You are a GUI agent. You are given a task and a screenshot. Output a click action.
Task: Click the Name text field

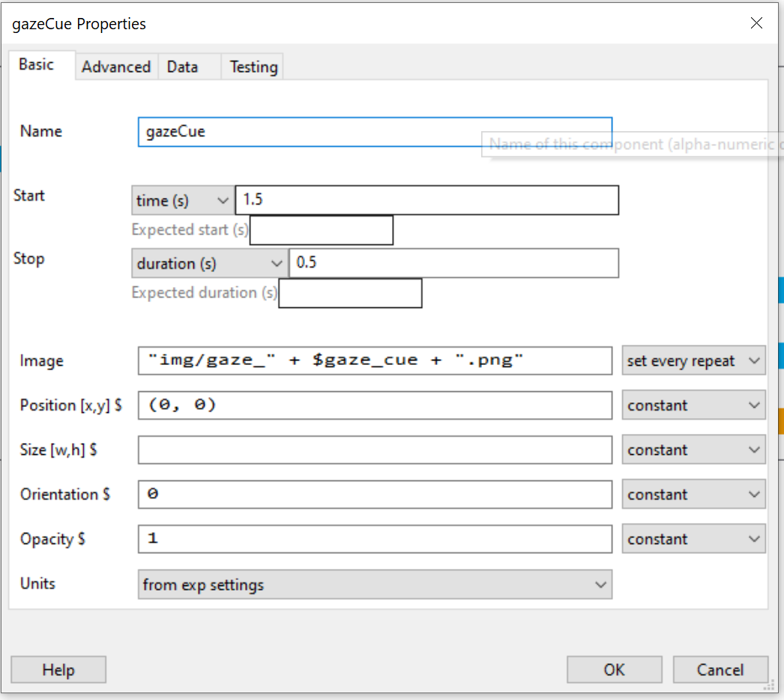tap(375, 132)
